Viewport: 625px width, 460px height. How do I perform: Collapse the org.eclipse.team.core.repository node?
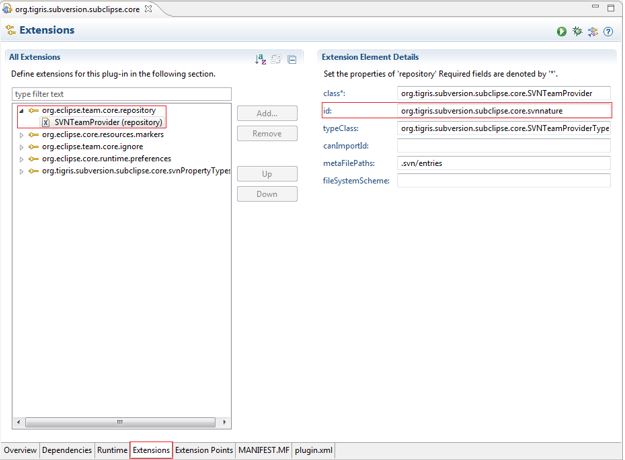(x=22, y=110)
